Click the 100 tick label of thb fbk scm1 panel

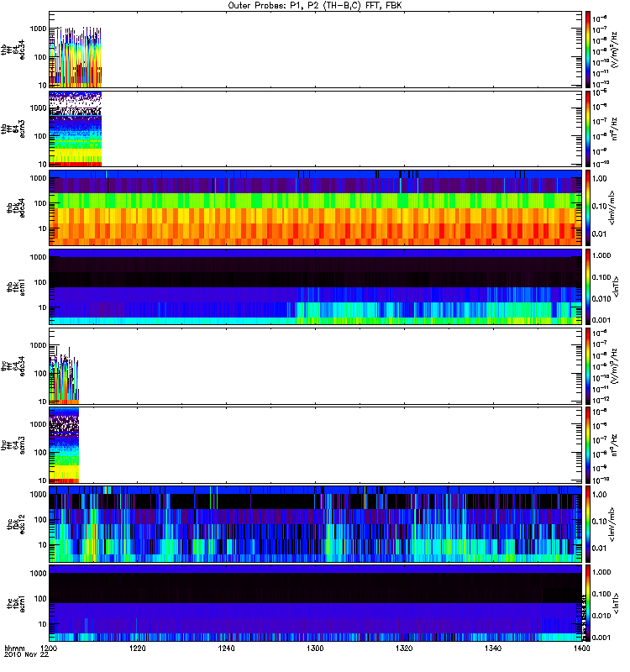point(40,282)
